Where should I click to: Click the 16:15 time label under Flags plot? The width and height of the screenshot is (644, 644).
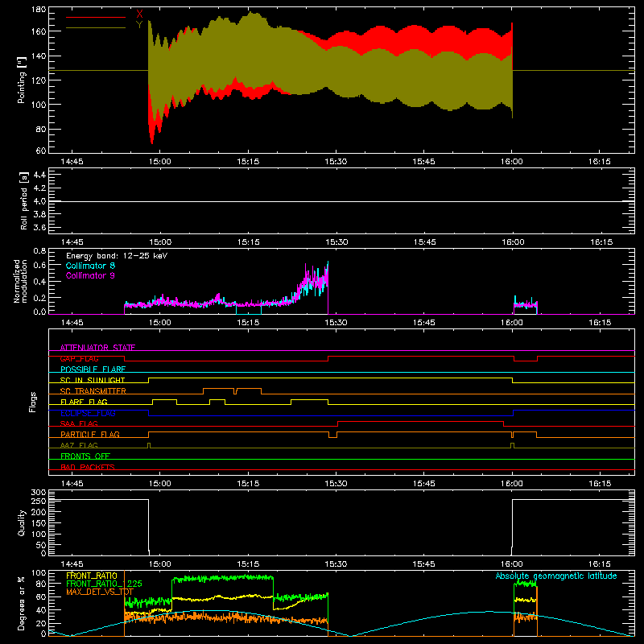coord(600,484)
